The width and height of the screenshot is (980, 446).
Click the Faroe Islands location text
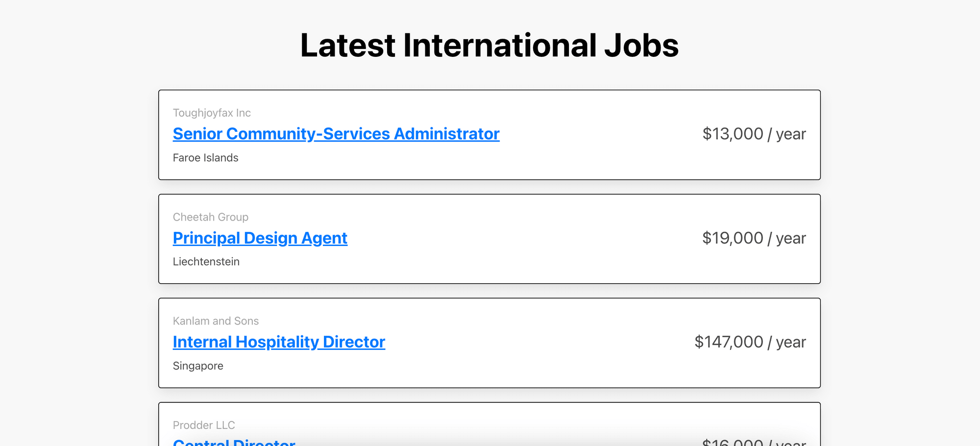point(205,158)
